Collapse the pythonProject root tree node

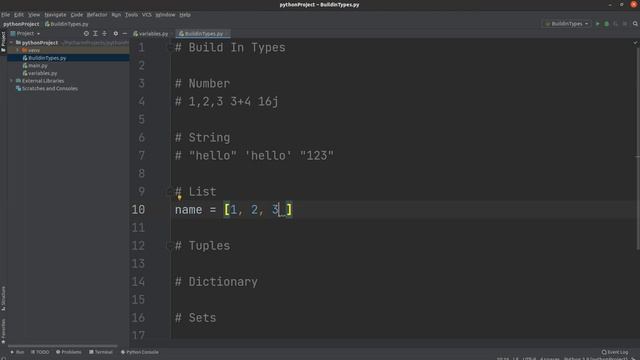tap(11, 42)
